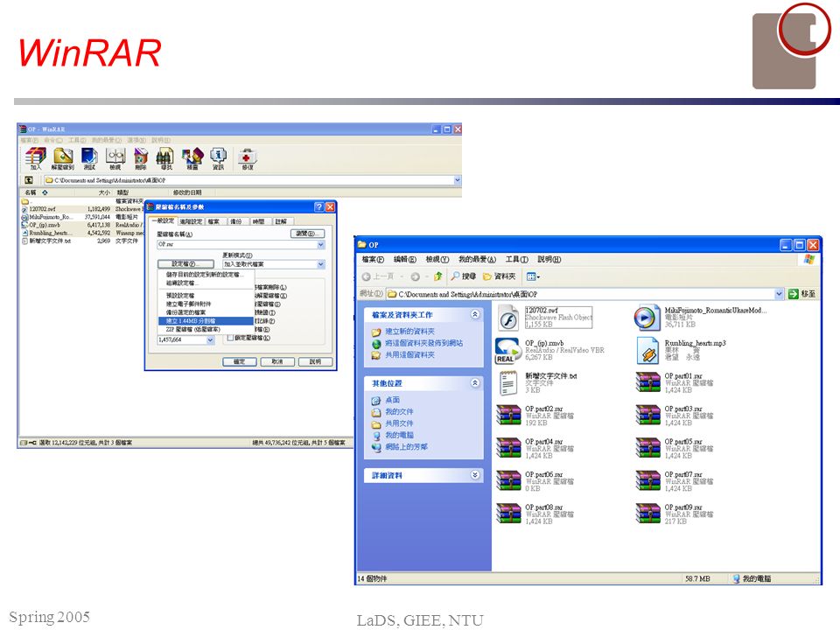This screenshot has height=630, width=840.
Task: Click the 尋找 (Find) binoculars icon
Action: [166, 158]
